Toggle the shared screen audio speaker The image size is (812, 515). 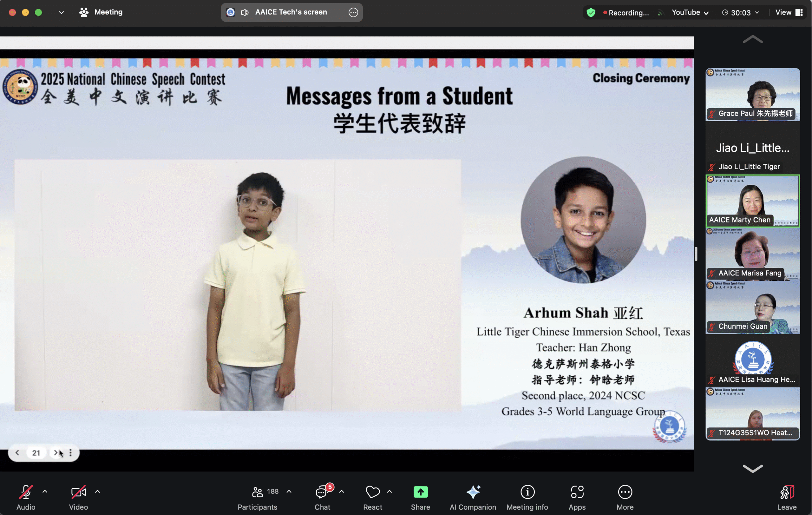tap(245, 12)
